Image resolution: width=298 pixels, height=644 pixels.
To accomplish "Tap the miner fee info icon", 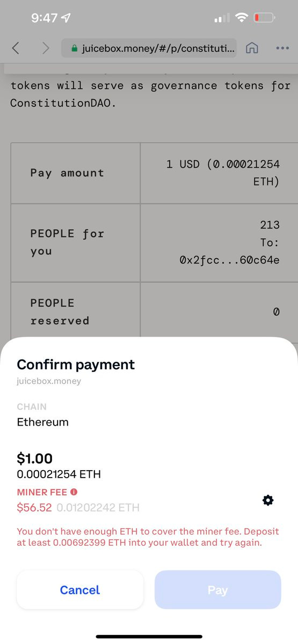I will click(x=74, y=492).
